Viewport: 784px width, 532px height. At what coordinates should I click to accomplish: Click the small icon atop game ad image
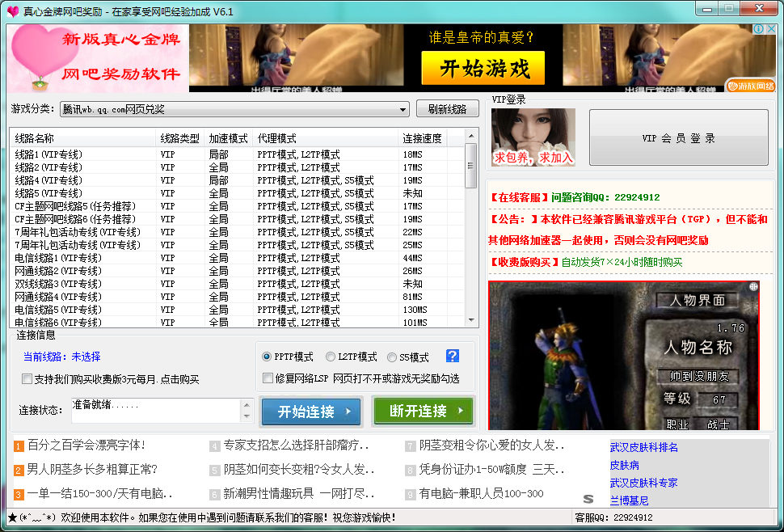coord(753,286)
